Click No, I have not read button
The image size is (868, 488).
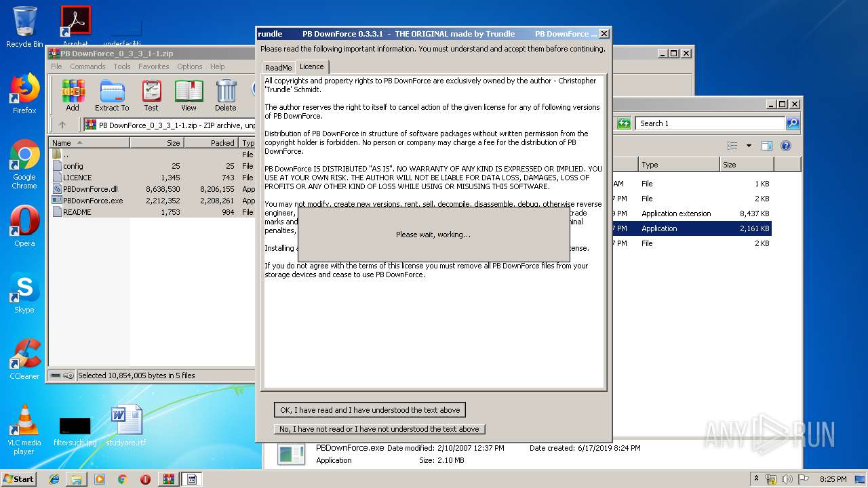coord(379,429)
